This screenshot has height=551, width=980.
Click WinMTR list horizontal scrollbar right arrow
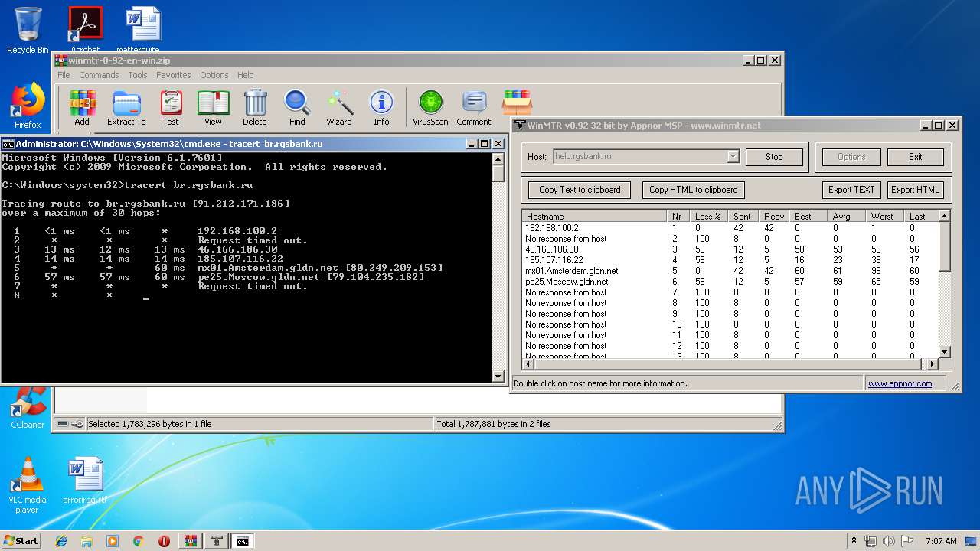point(933,364)
